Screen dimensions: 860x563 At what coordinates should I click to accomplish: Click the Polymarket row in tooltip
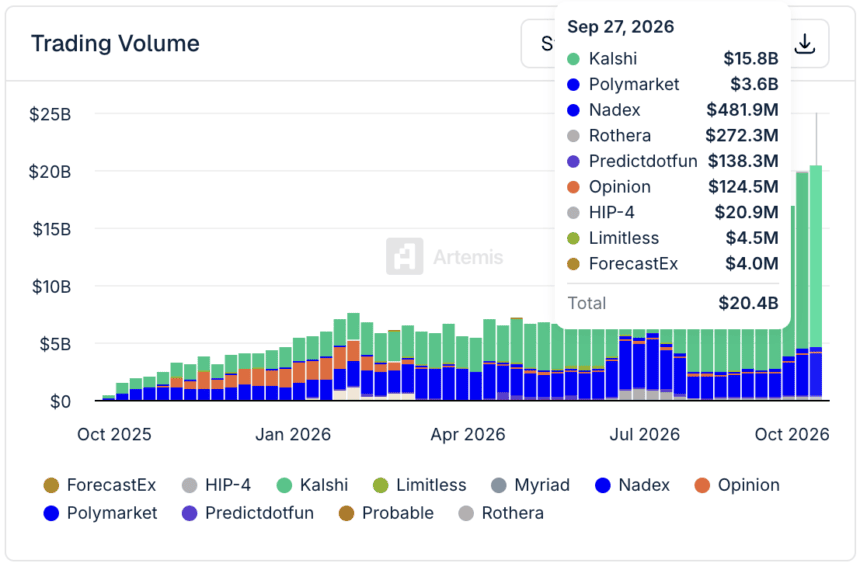672,85
